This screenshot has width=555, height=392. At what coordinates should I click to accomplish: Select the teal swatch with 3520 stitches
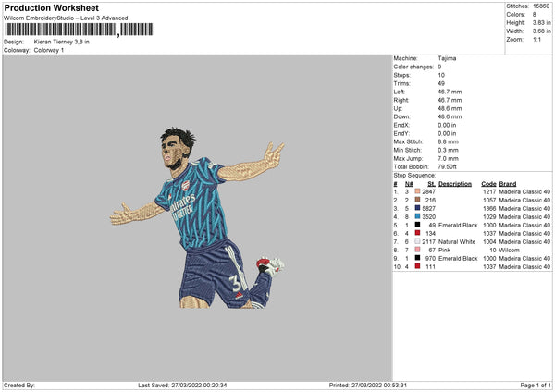[417, 216]
